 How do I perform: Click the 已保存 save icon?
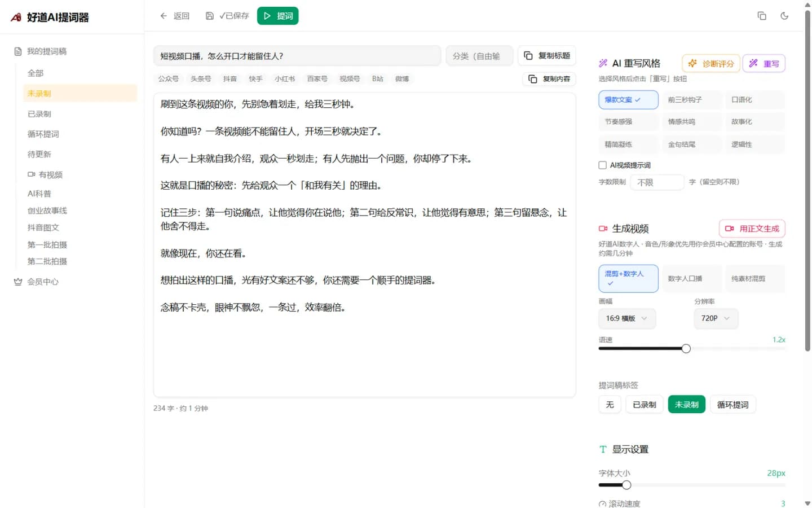[210, 16]
